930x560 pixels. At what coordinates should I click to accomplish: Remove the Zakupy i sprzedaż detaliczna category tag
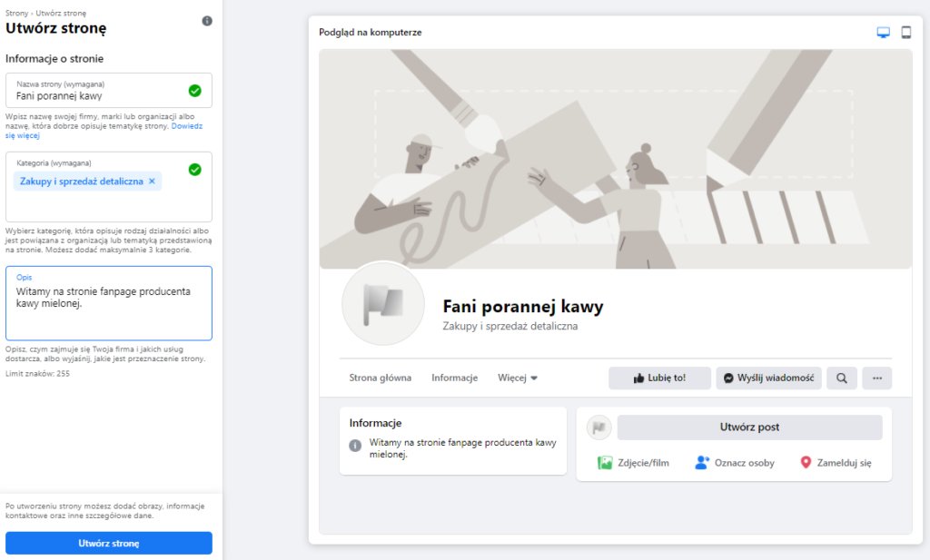[x=151, y=181]
